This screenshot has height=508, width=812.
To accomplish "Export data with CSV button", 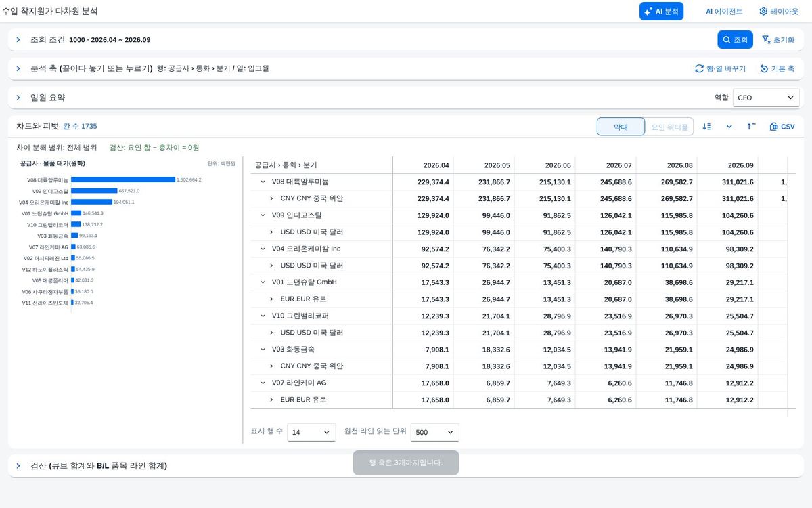I will (x=782, y=127).
